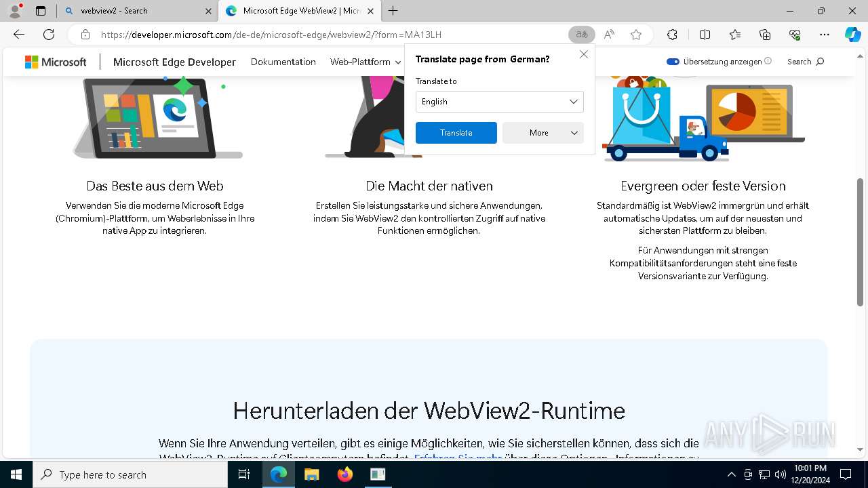Screen dimensions: 868x488
Task: Open Settings and more ellipsis
Action: coord(825,35)
